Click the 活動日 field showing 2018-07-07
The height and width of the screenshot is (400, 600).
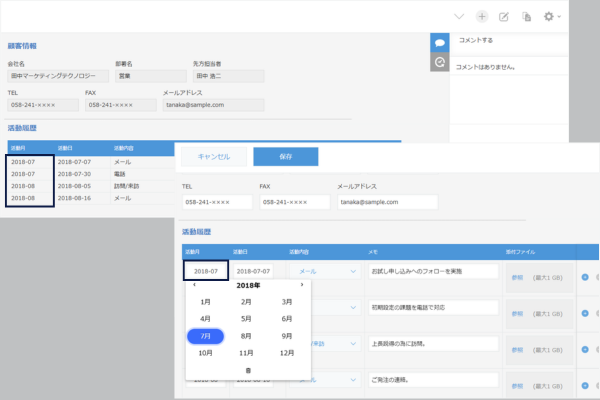coord(253,271)
